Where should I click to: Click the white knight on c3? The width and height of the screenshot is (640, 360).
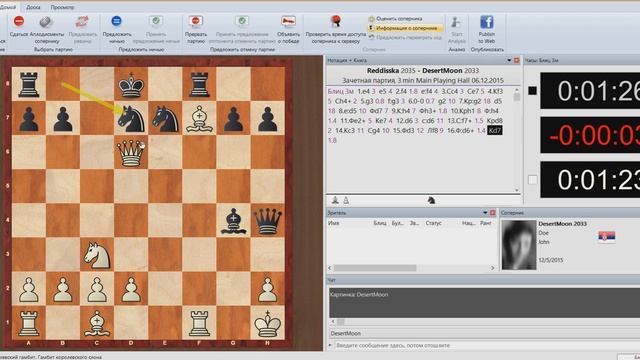pos(97,255)
